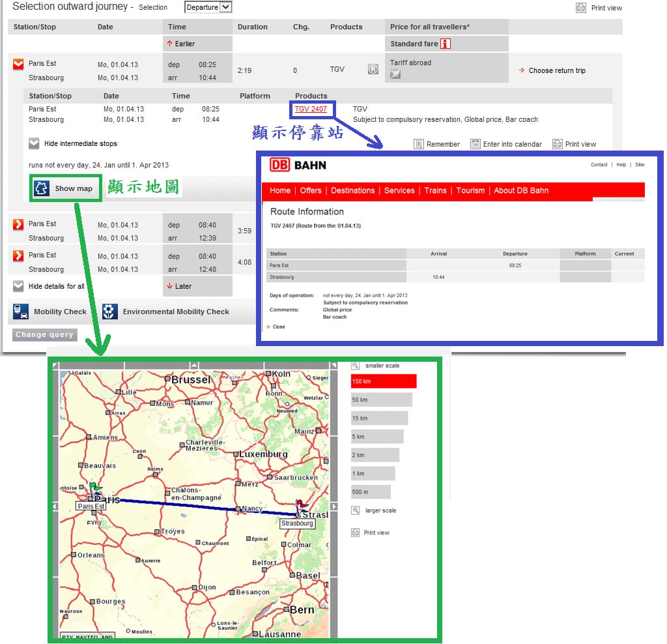Viewport: 667px width, 644px height.
Task: Click Strasbourg row in route table
Action: click(455, 277)
